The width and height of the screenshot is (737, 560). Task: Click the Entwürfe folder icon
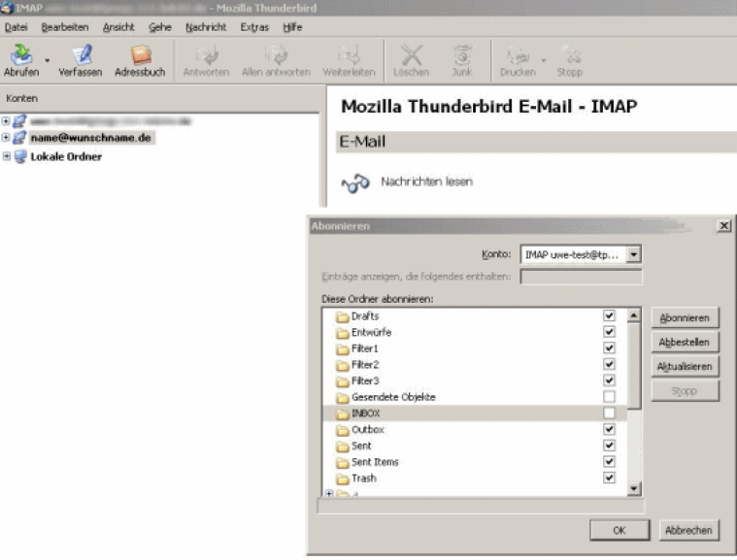click(342, 333)
